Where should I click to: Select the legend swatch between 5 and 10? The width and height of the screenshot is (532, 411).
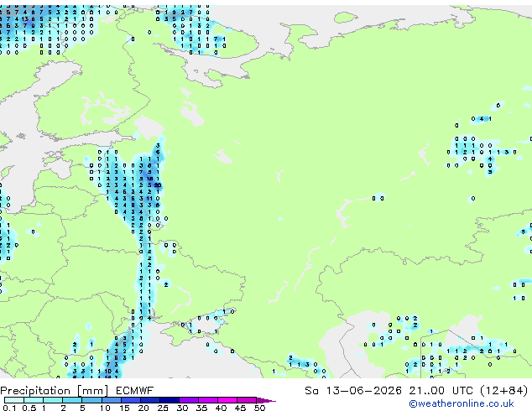pyautogui.click(x=92, y=400)
